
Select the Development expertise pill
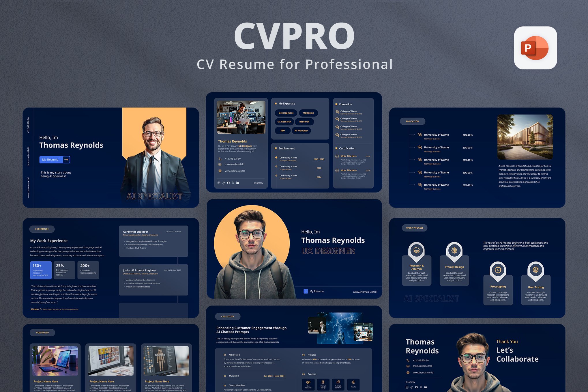coord(286,113)
